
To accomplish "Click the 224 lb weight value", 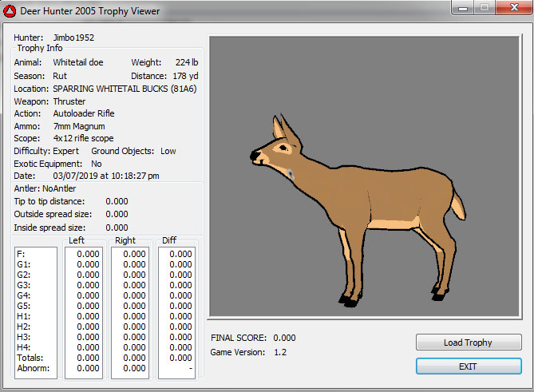I will (188, 62).
